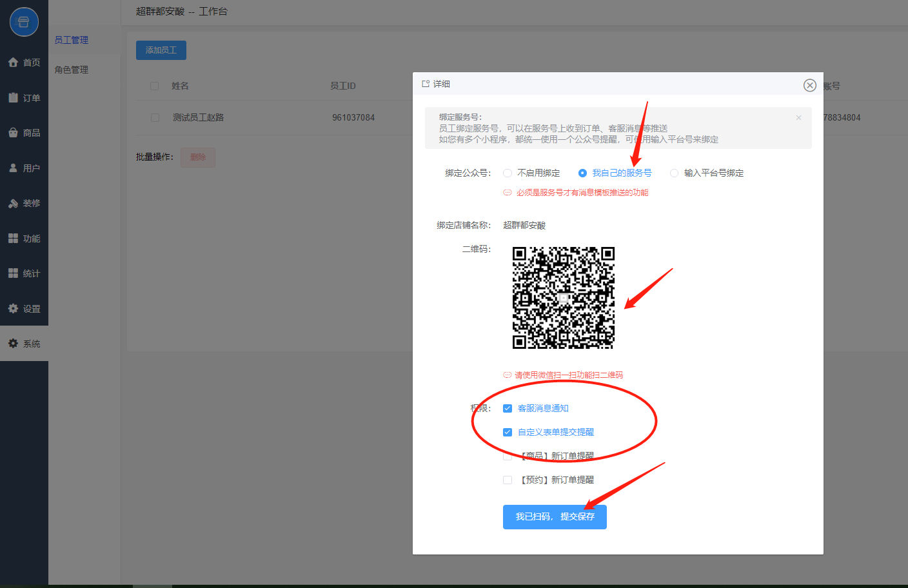Check the row checkbox for 测试员工赵路
Screen dimensions: 908x588
click(x=155, y=117)
